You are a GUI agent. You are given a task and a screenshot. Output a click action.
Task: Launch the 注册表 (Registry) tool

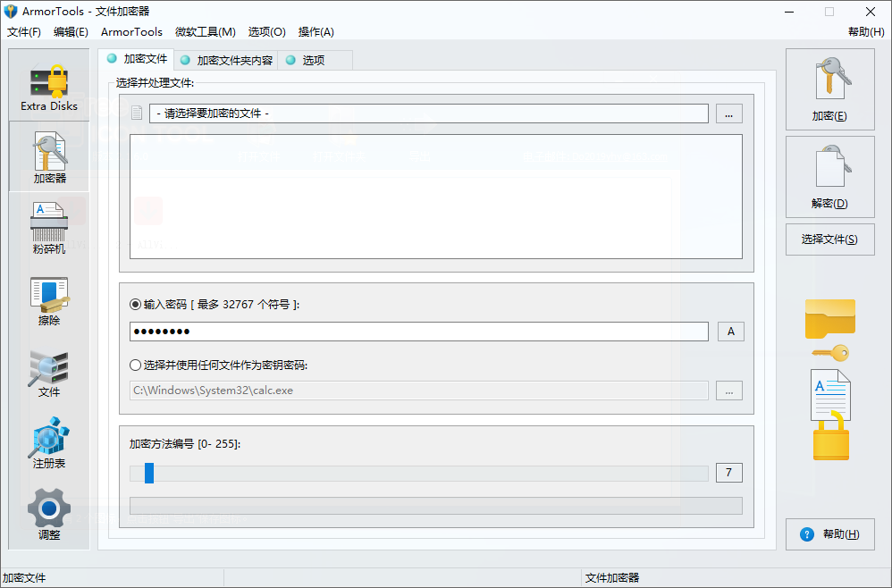pos(48,442)
